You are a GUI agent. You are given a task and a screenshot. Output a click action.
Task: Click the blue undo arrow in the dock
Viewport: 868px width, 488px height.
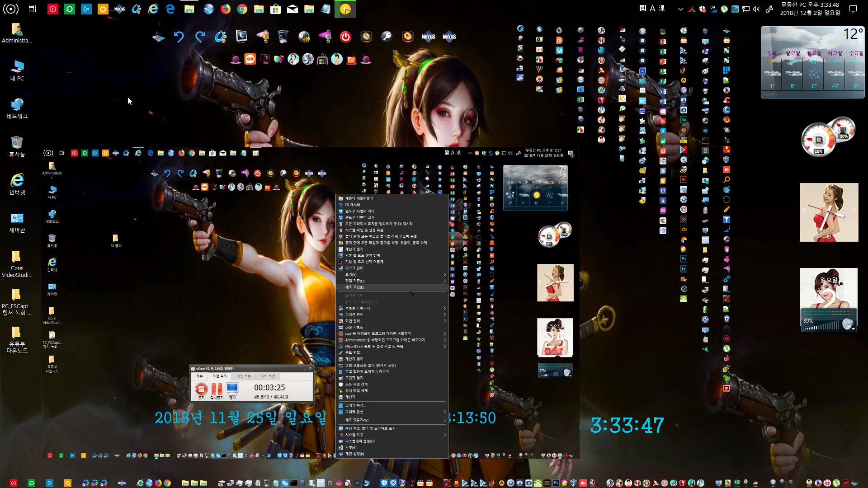(179, 37)
